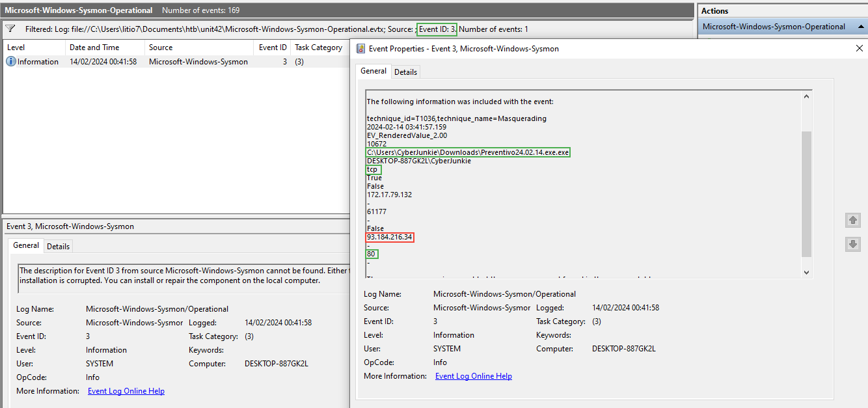
Task: Click the event description scrollbar thumb
Action: pos(806,194)
